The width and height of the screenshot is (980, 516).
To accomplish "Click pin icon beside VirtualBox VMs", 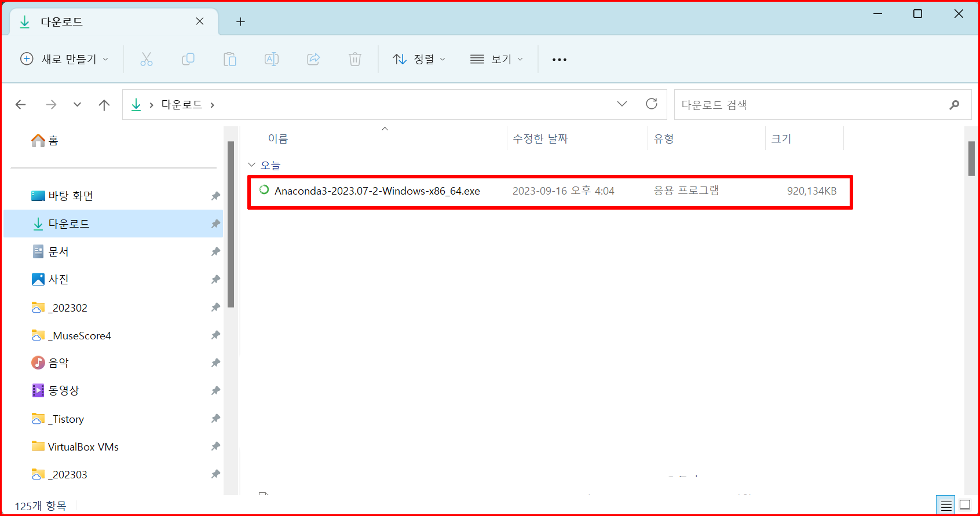I will (215, 446).
